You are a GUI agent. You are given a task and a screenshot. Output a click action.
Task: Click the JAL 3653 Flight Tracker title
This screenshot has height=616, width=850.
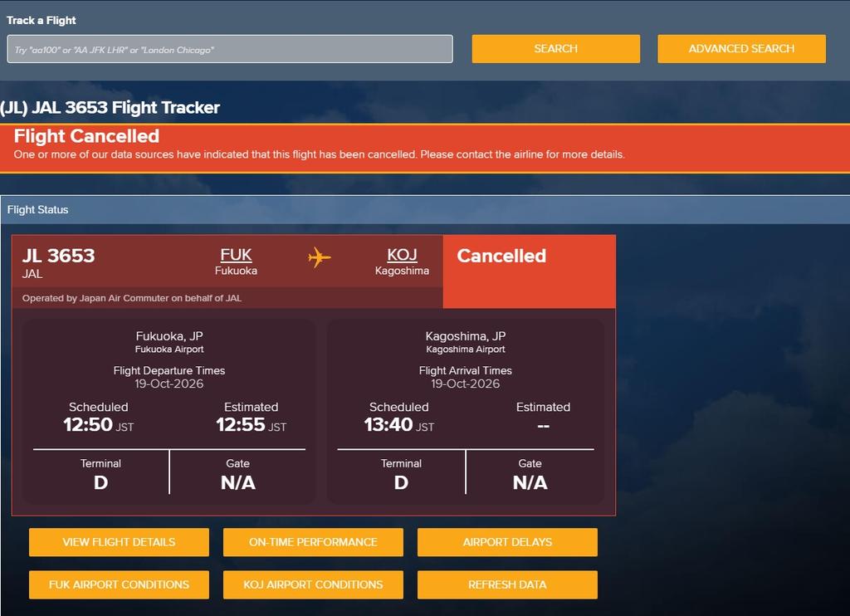pos(110,107)
